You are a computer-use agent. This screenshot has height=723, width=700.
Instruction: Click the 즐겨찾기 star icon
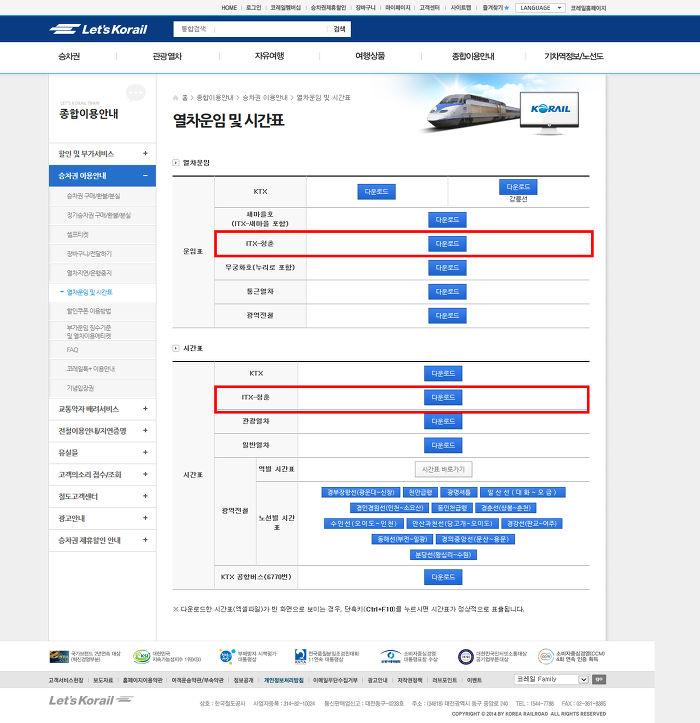tap(506, 8)
